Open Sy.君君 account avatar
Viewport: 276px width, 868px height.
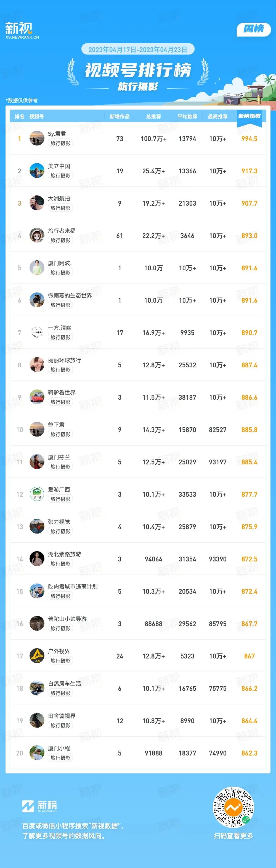(x=37, y=138)
